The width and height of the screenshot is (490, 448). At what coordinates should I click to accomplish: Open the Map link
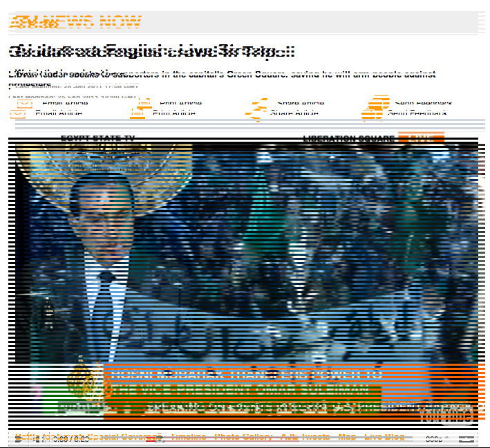point(347,436)
